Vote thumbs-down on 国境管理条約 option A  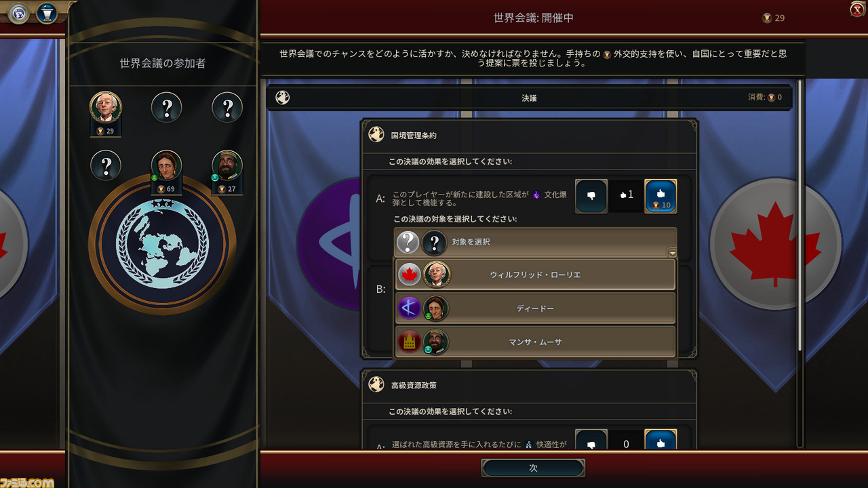591,196
